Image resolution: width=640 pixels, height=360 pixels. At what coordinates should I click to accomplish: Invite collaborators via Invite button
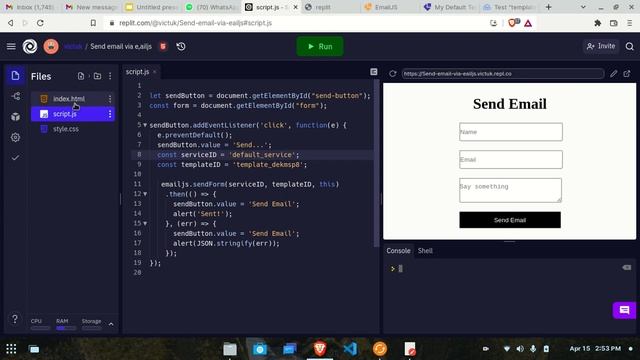(x=601, y=47)
